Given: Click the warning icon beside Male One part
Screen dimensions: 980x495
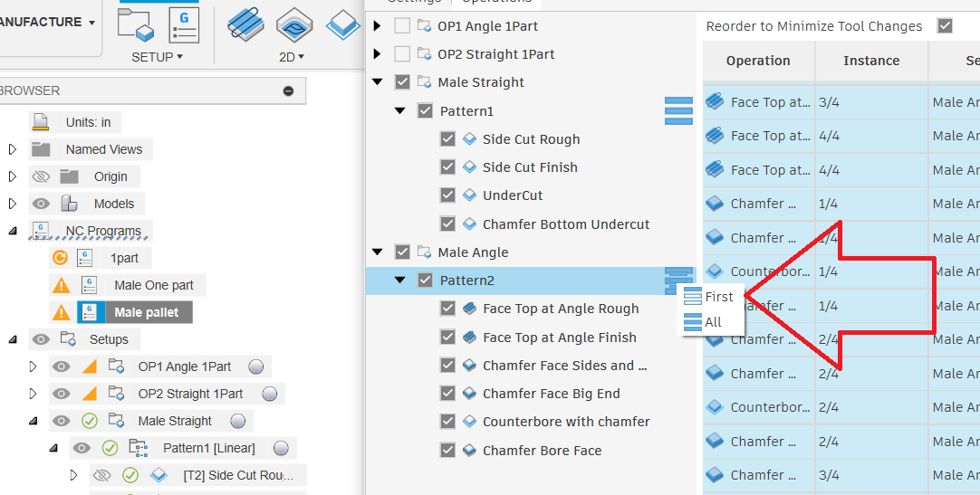Looking at the screenshot, I should coord(61,285).
